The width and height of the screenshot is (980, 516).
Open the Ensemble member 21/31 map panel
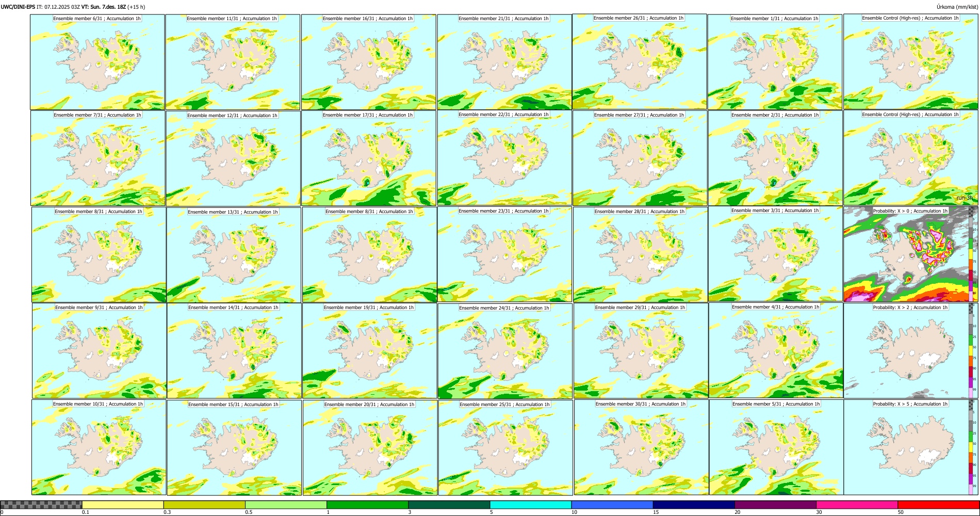tap(504, 62)
